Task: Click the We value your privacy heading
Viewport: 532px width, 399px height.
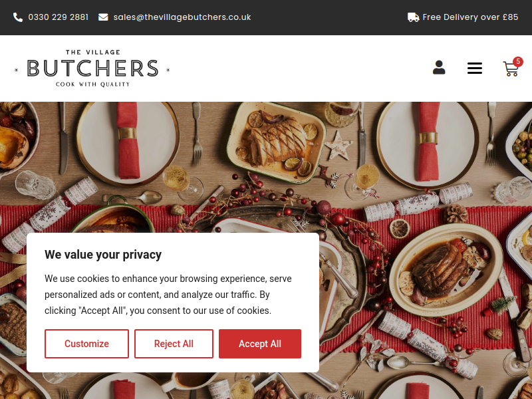Action: [103, 255]
